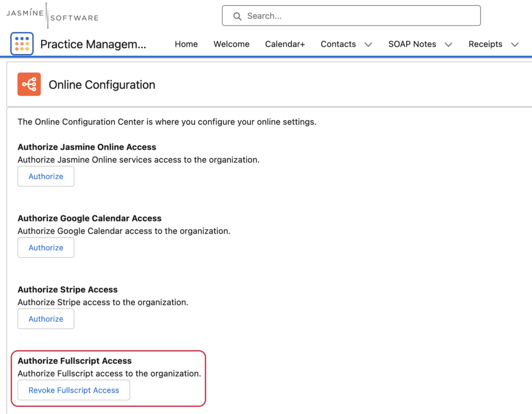
Task: Open the App Launcher dots icon
Action: click(x=22, y=44)
